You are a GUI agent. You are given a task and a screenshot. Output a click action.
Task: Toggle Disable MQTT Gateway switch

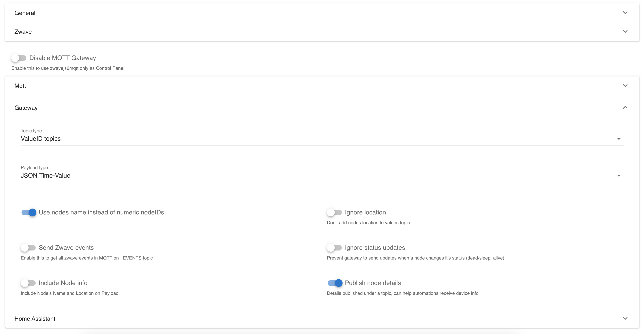[19, 58]
